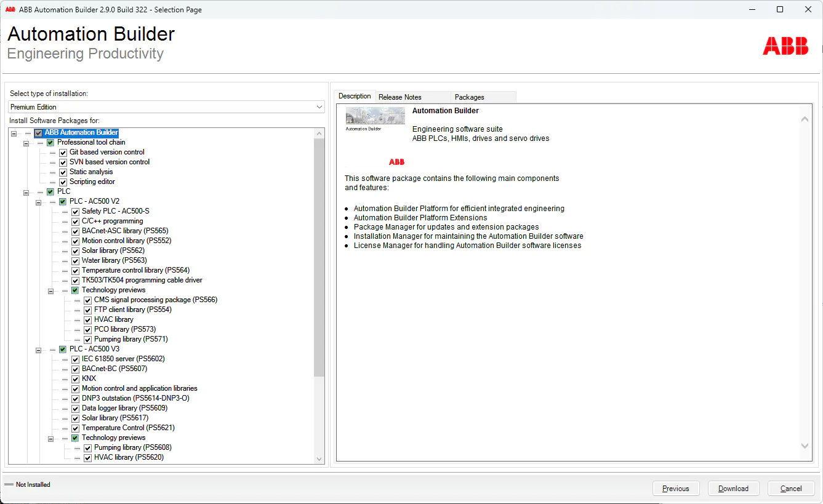The image size is (823, 504).
Task: Select the Pumping library (PS571) row
Action: point(131,339)
